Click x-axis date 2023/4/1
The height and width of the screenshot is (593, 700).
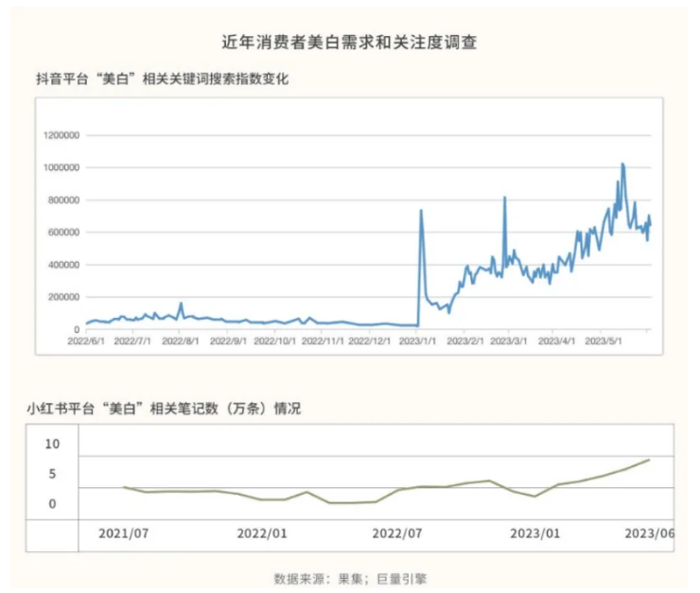556,341
